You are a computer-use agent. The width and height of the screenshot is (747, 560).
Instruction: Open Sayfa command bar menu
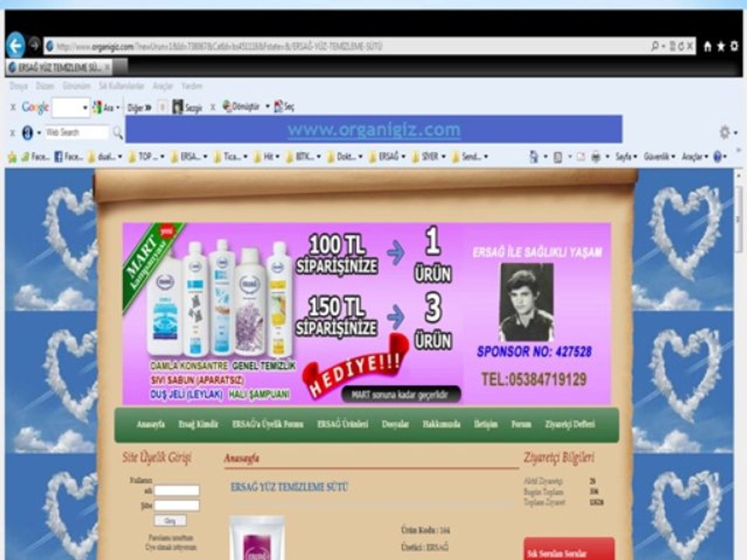(626, 156)
